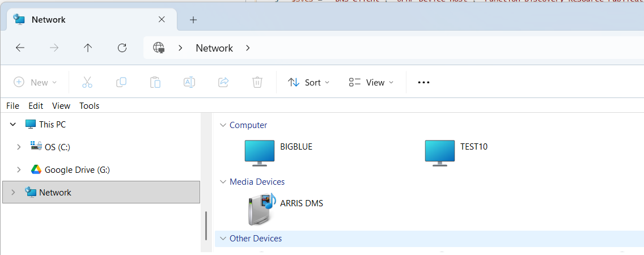644x255 pixels.
Task: Click the Copy icon in toolbar
Action: (x=121, y=82)
